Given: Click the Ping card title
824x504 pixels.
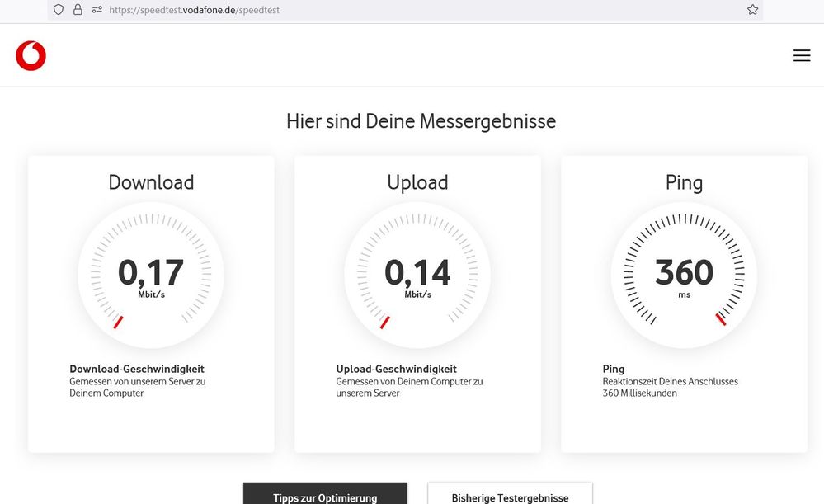Looking at the screenshot, I should [685, 183].
